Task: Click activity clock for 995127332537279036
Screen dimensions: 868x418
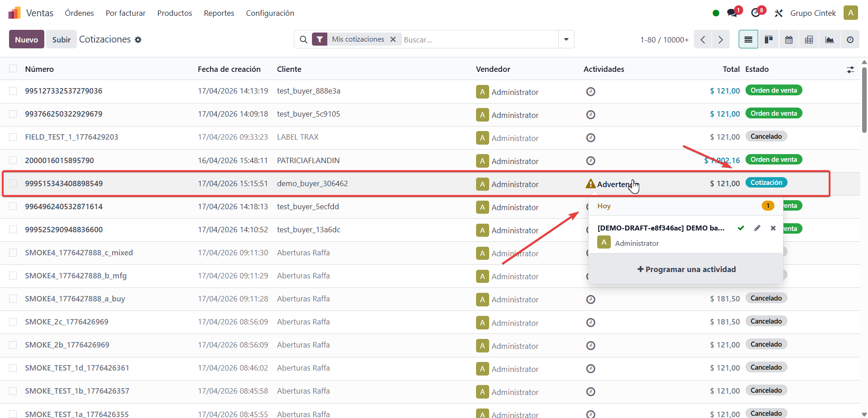Action: tap(590, 92)
